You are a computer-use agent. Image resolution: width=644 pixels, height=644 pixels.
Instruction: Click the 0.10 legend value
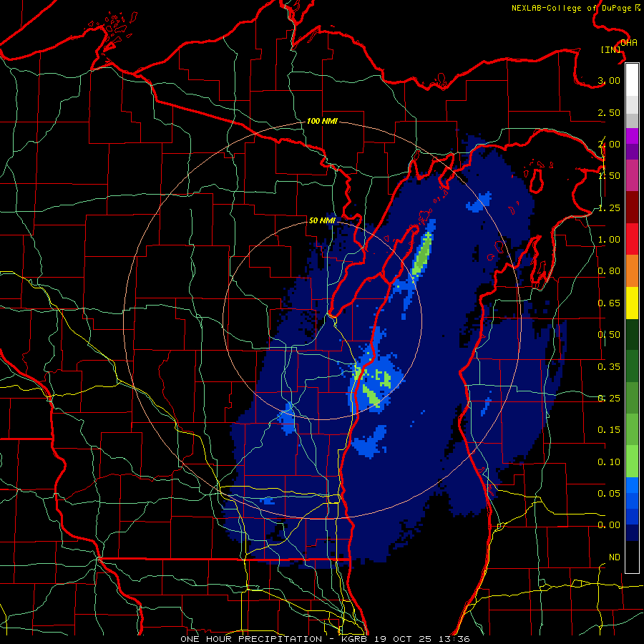(609, 462)
